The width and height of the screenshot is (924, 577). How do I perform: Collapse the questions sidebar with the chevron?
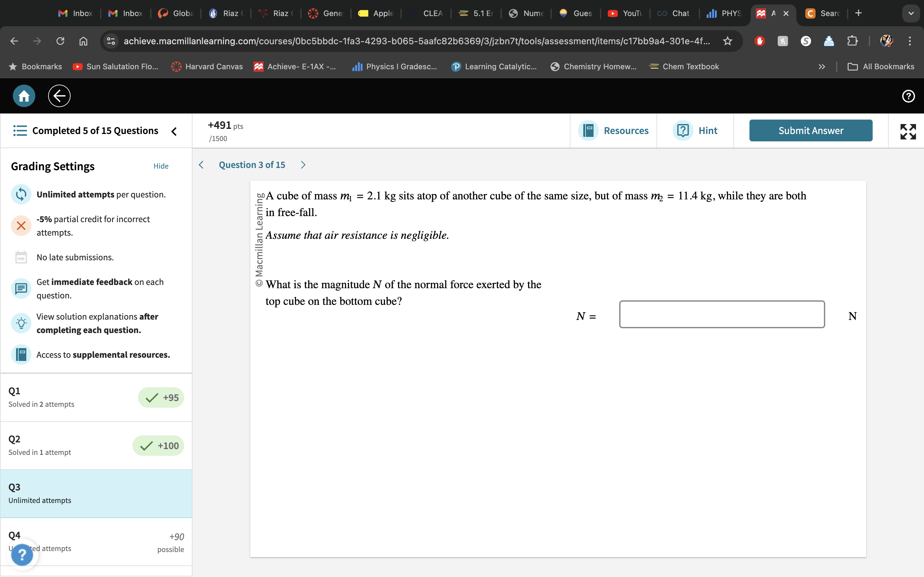point(174,131)
